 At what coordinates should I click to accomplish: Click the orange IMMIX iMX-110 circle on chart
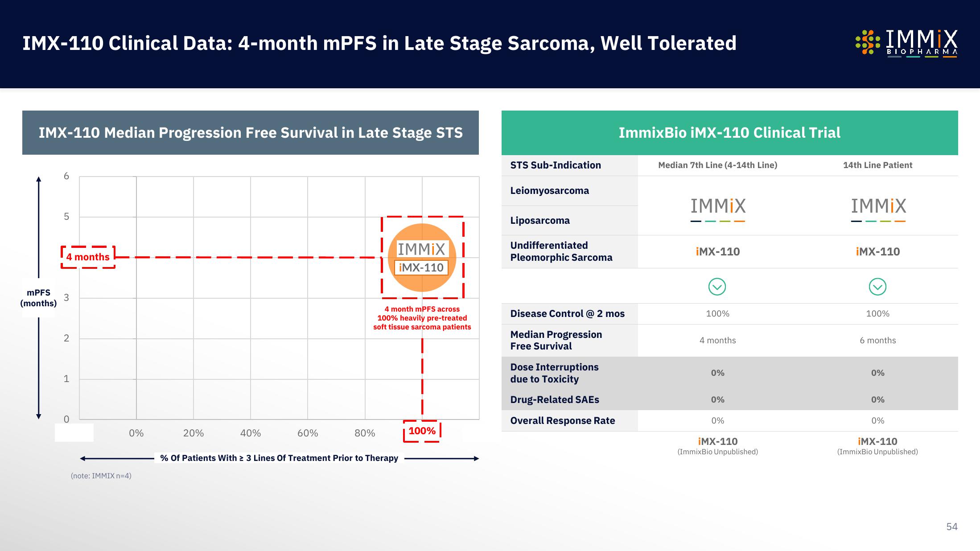(422, 258)
